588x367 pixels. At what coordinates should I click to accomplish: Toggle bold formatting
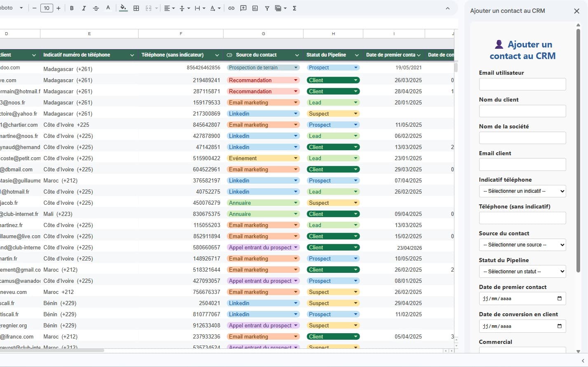[72, 8]
